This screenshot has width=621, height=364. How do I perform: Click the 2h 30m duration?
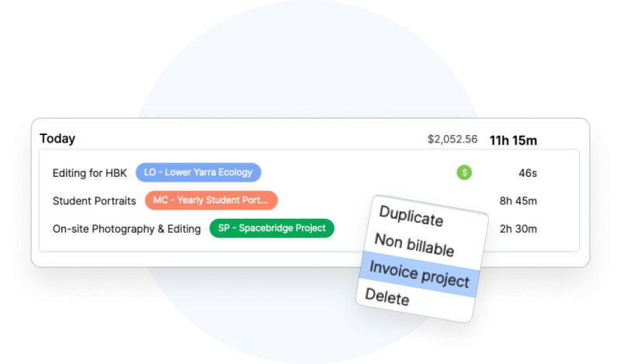click(x=518, y=229)
